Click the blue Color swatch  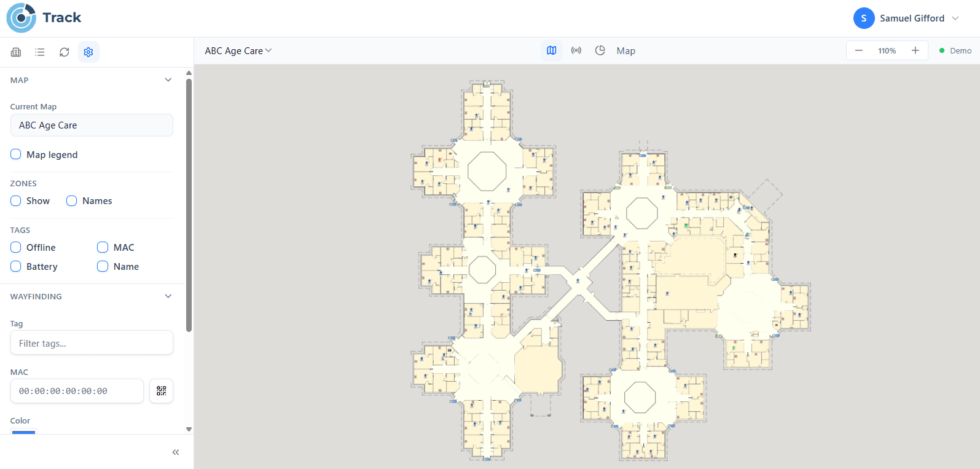pos(24,432)
